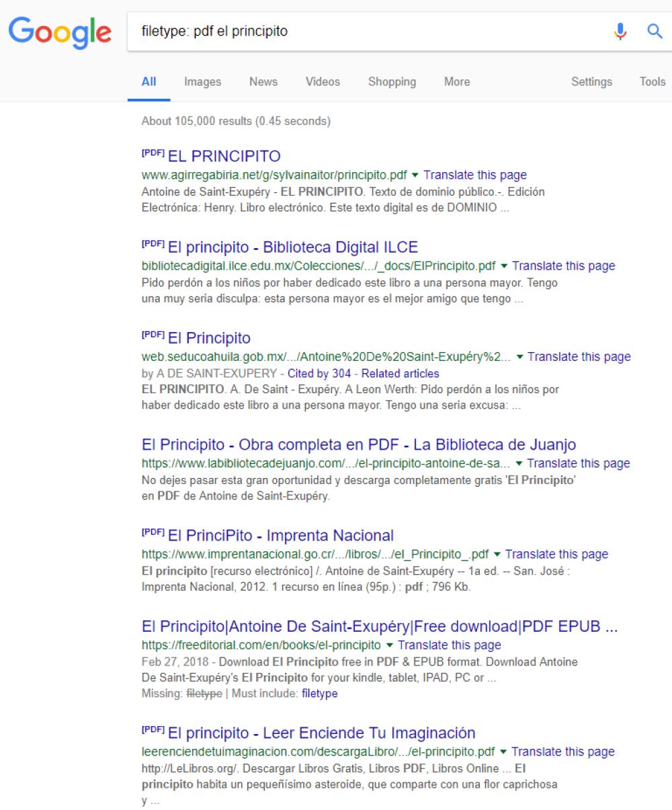Expand arrow next to agirregabiria.net URL

point(415,175)
